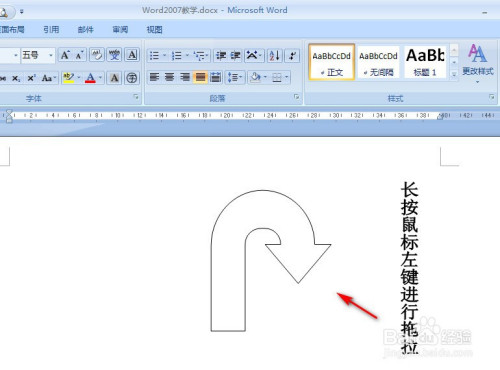
Task: Expand the Numbering dropdown arrow
Action: coord(187,56)
